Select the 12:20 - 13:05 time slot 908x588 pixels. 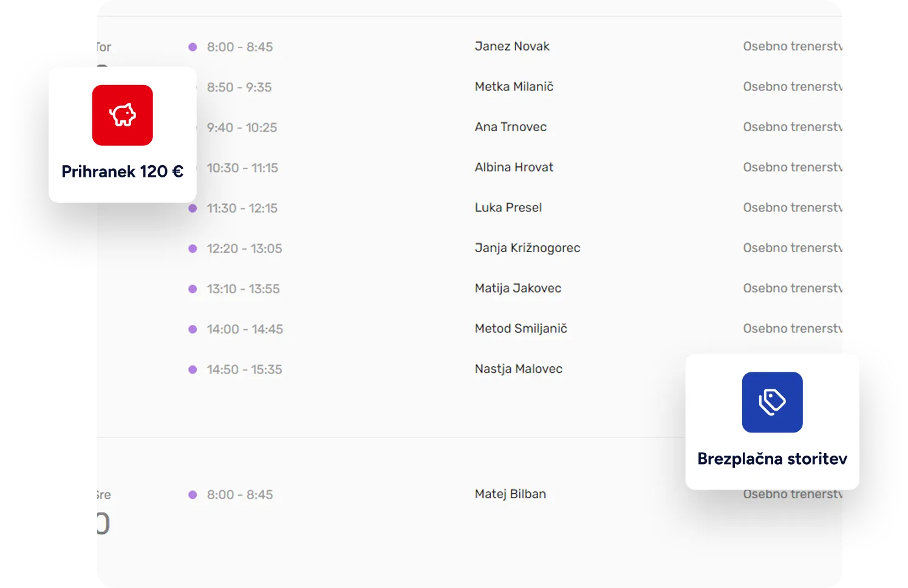[x=244, y=248]
